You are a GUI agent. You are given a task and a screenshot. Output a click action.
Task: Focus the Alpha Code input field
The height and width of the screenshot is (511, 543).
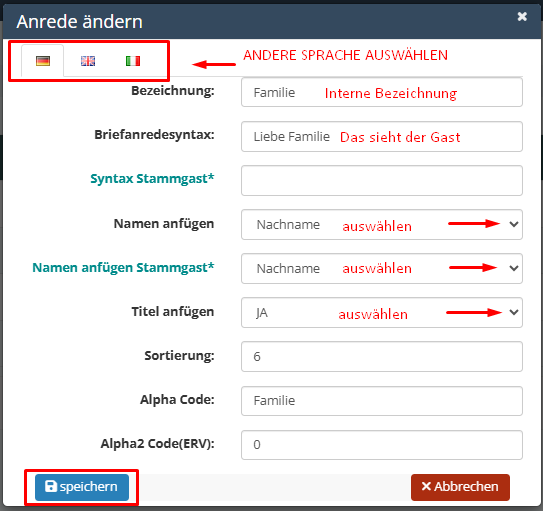[382, 401]
